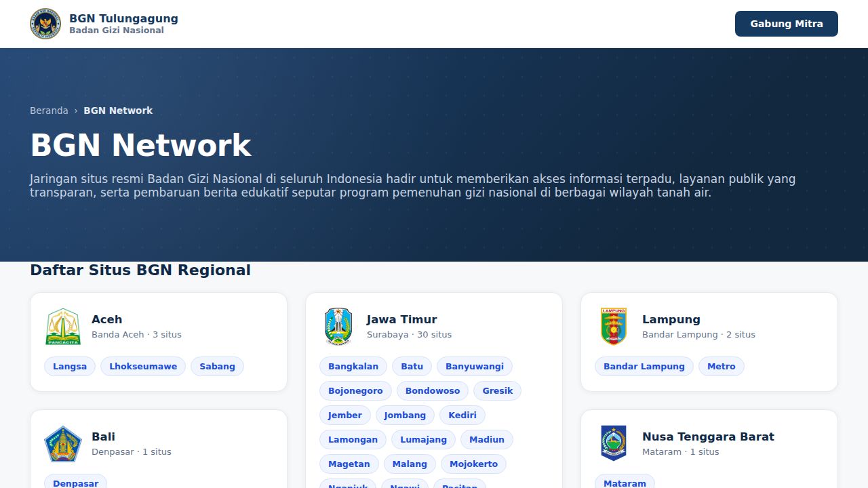
Task: Click the 'BGN Network' breadcrumb current page
Action: [x=118, y=110]
